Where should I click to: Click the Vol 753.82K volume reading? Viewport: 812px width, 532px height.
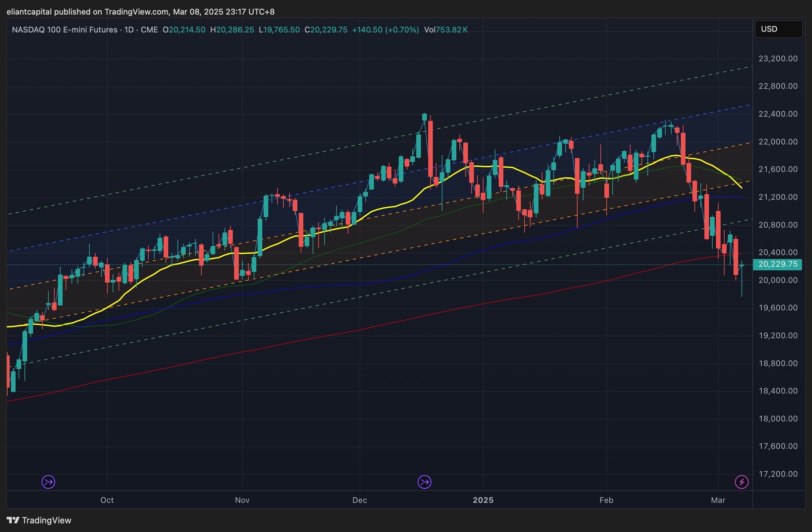click(x=446, y=30)
